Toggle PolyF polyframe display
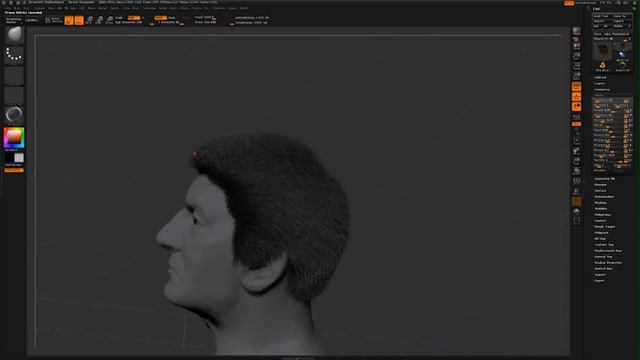Viewport: 640px width, 360px height. coord(576,181)
